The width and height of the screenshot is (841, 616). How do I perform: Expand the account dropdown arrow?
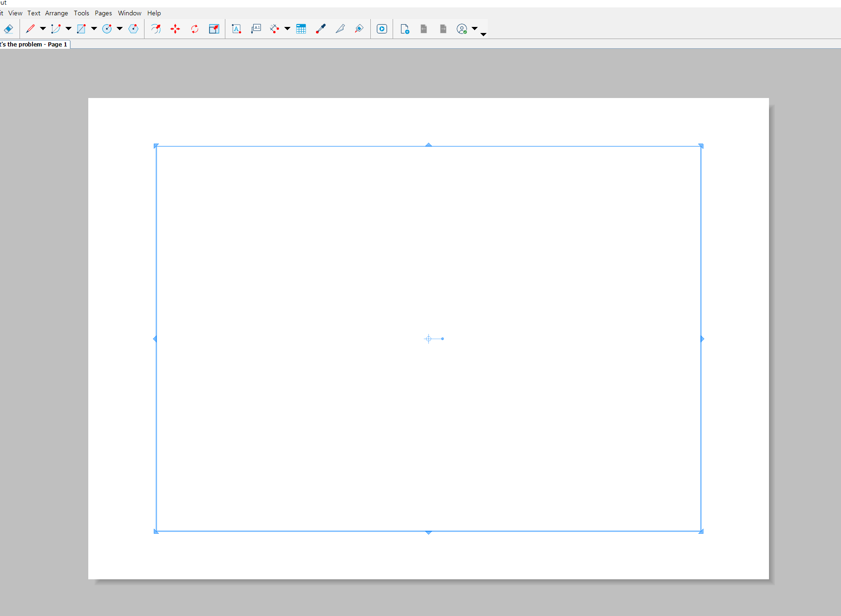pyautogui.click(x=474, y=29)
